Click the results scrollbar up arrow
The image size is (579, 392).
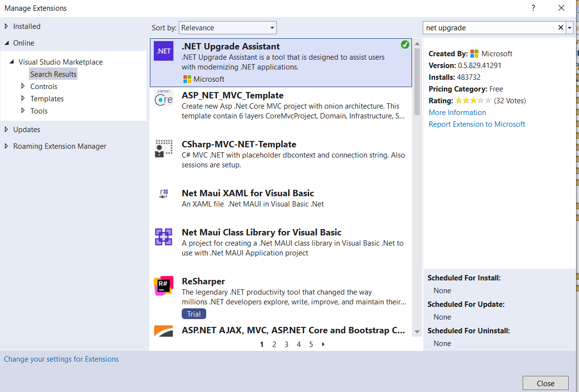(x=417, y=44)
